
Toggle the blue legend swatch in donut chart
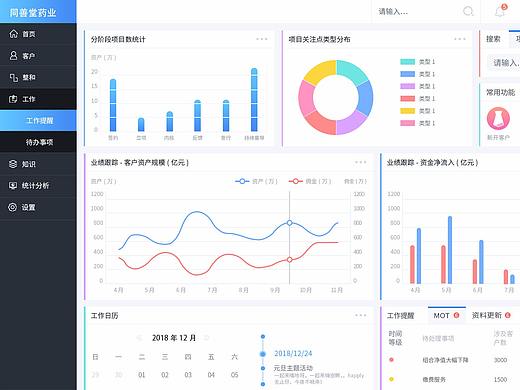pos(407,74)
